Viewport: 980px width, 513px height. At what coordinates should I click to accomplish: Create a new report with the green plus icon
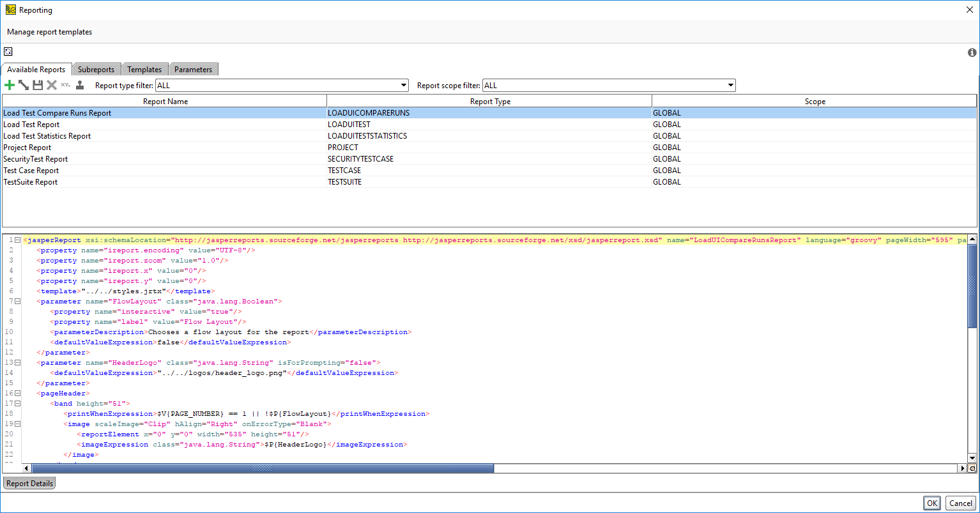pos(9,84)
